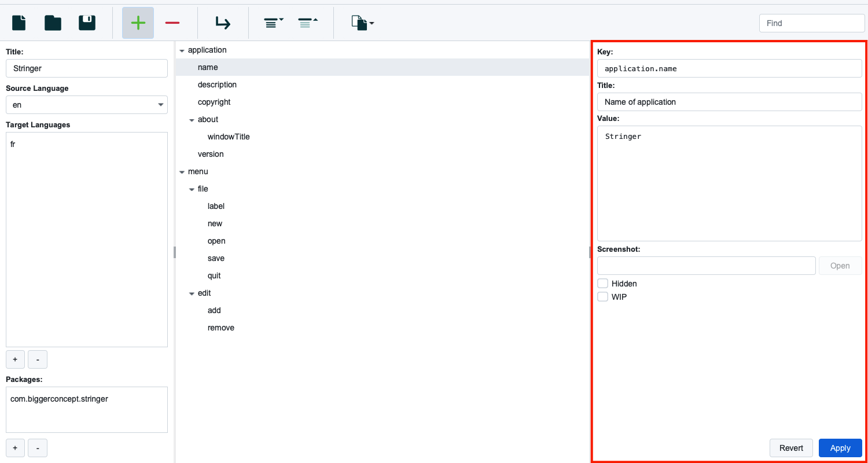Image resolution: width=868 pixels, height=463 pixels.
Task: Click the collapse-all lines toolbar icon
Action: click(308, 23)
